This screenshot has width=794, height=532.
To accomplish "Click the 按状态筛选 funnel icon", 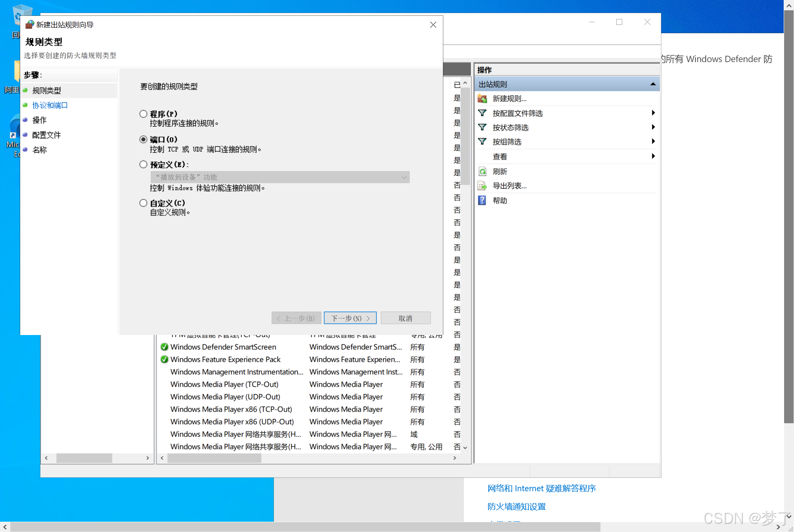I will (x=482, y=127).
